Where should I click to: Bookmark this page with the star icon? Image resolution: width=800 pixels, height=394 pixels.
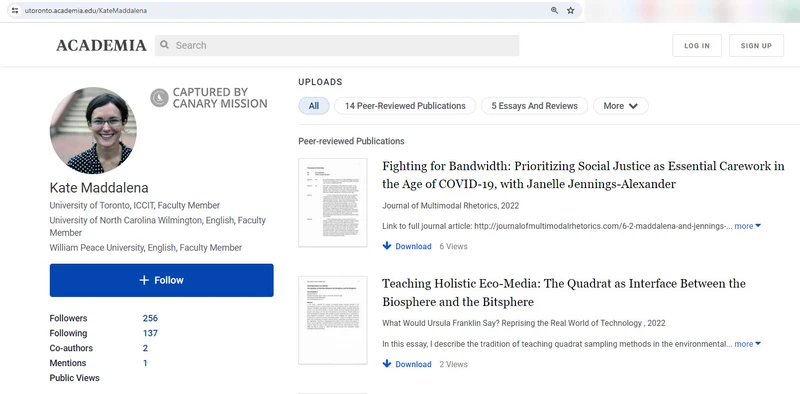pyautogui.click(x=570, y=10)
